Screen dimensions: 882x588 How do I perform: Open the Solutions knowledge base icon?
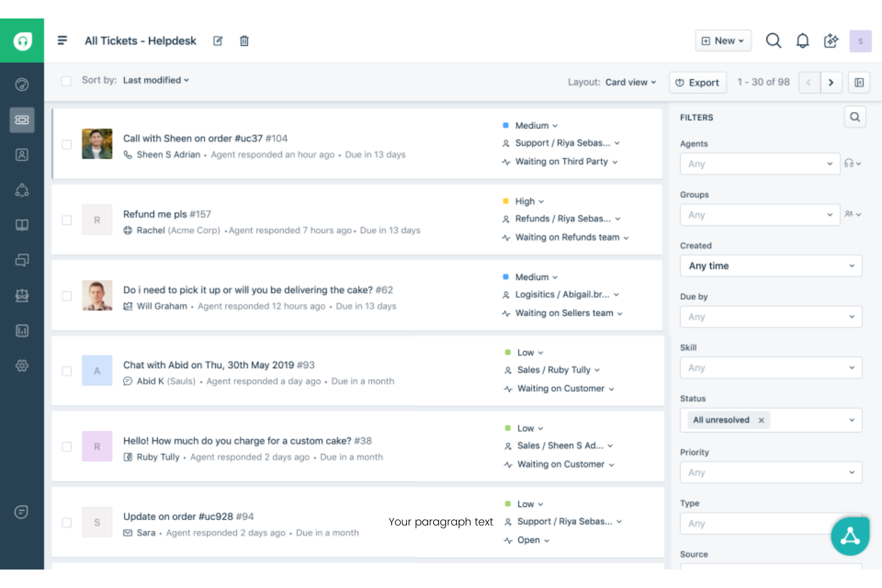click(x=22, y=225)
